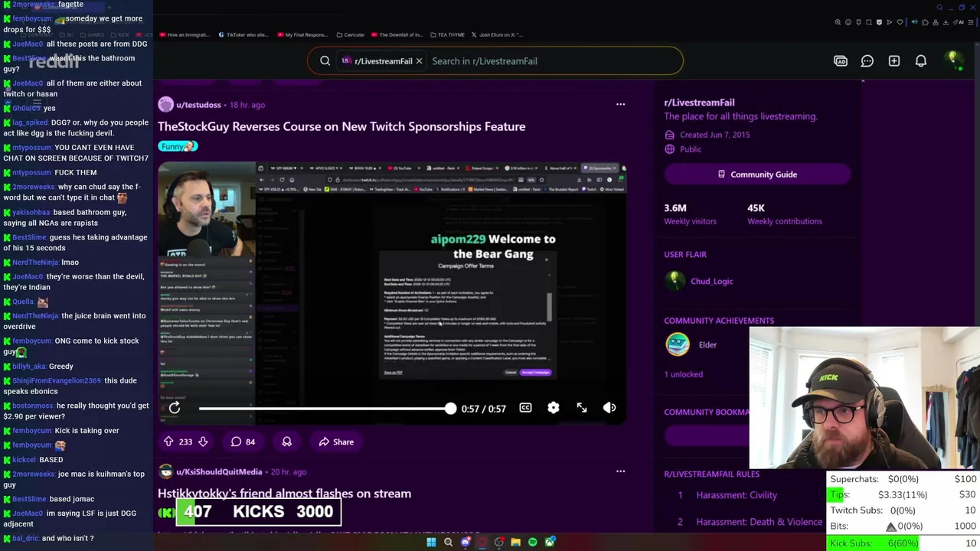The image size is (980, 551).
Task: Click the search magnifier icon in Reddit search bar
Action: [325, 61]
